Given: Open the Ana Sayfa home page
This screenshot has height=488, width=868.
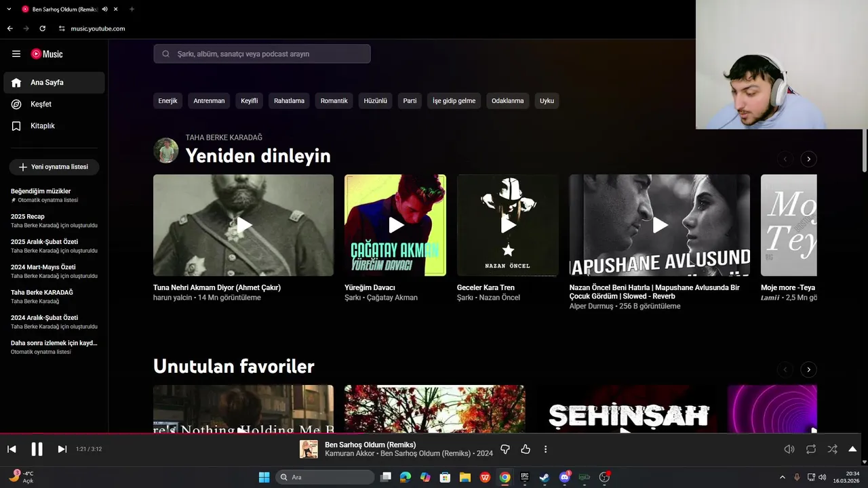Looking at the screenshot, I should 54,83.
